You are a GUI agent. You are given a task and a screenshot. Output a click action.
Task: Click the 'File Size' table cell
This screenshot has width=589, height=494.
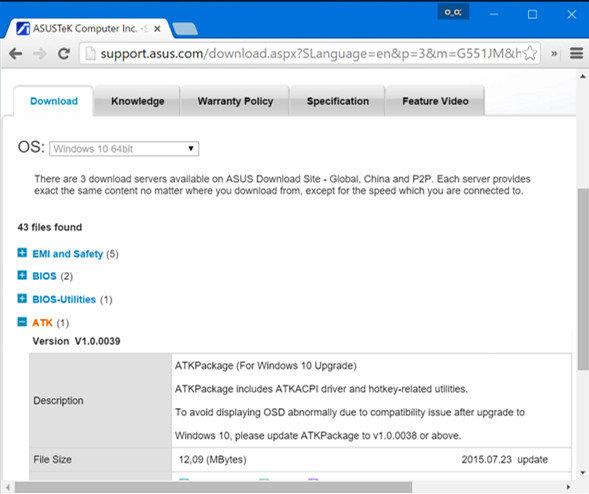[x=101, y=459]
